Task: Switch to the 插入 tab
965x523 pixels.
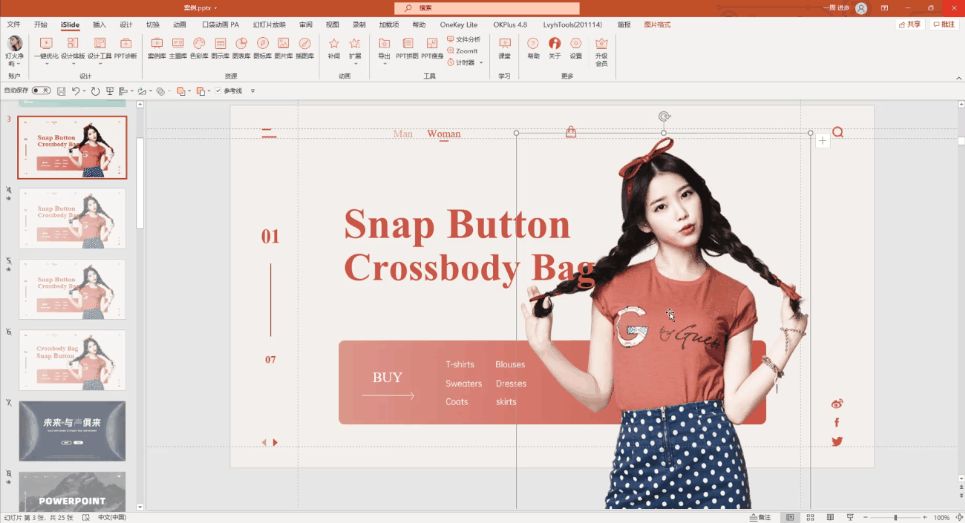Action: (99, 25)
